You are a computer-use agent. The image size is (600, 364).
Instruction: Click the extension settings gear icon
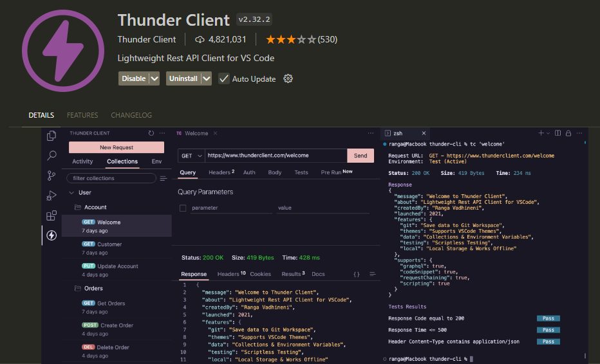[288, 78]
